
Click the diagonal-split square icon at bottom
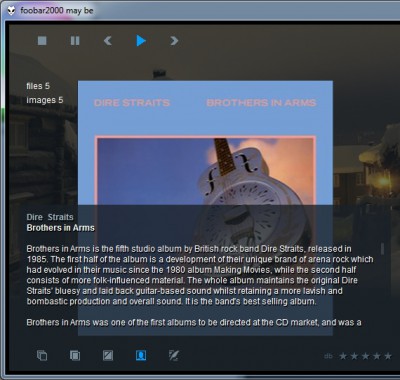[x=108, y=356]
